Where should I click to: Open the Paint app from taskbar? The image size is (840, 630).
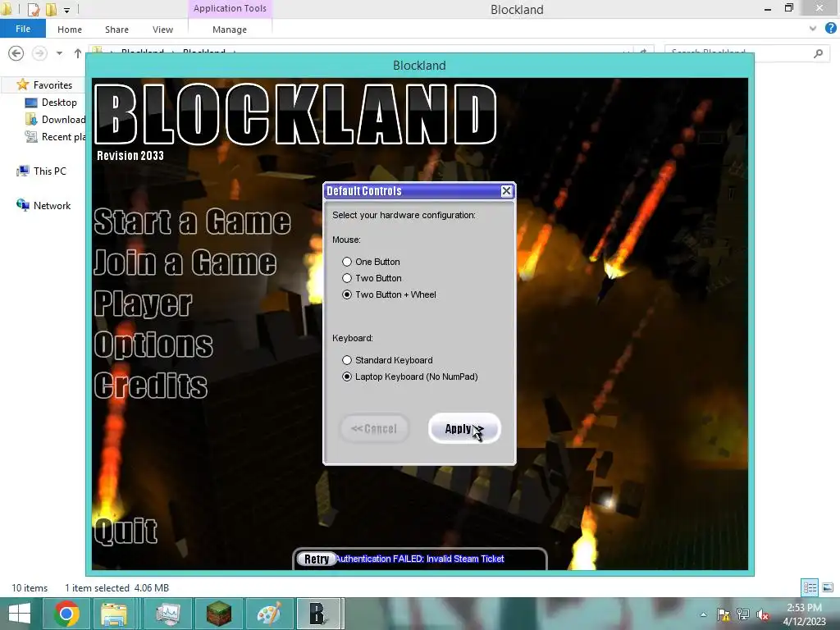(x=269, y=614)
